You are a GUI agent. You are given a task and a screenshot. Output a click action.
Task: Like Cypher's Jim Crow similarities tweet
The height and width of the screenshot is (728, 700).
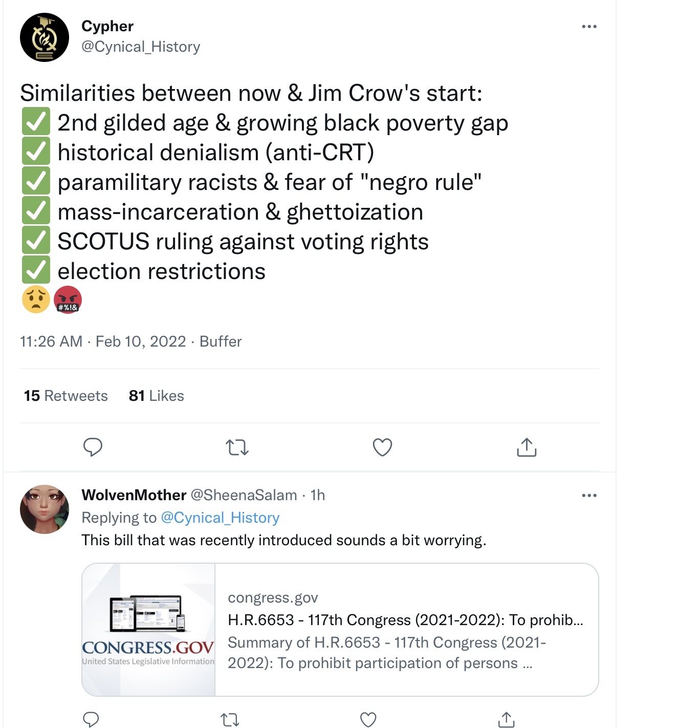click(x=382, y=447)
